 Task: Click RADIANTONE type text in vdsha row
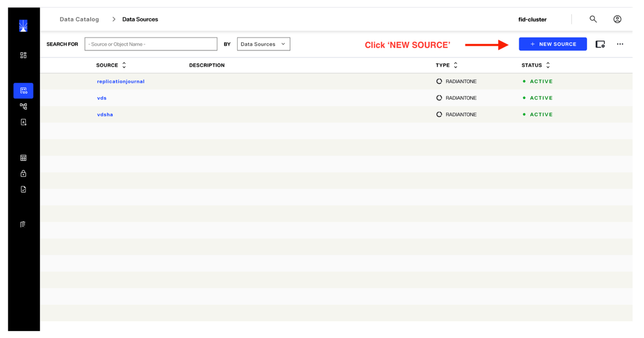click(461, 114)
